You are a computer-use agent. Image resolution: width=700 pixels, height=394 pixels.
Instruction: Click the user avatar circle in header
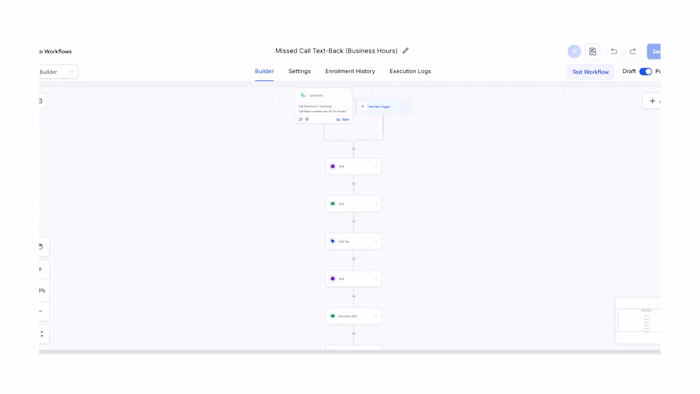click(574, 51)
